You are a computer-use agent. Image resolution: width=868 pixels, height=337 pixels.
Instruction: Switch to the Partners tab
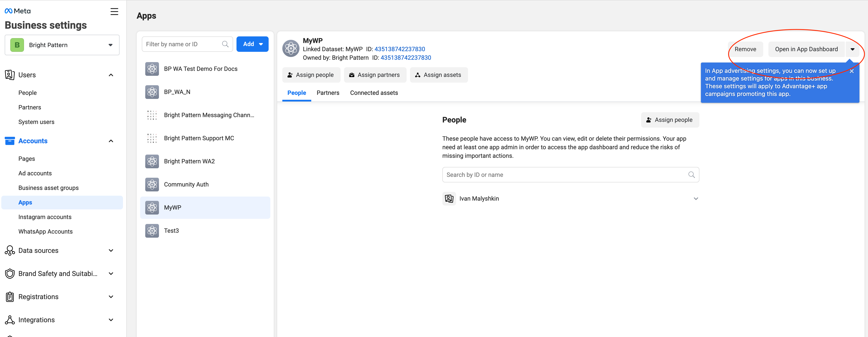(x=328, y=92)
